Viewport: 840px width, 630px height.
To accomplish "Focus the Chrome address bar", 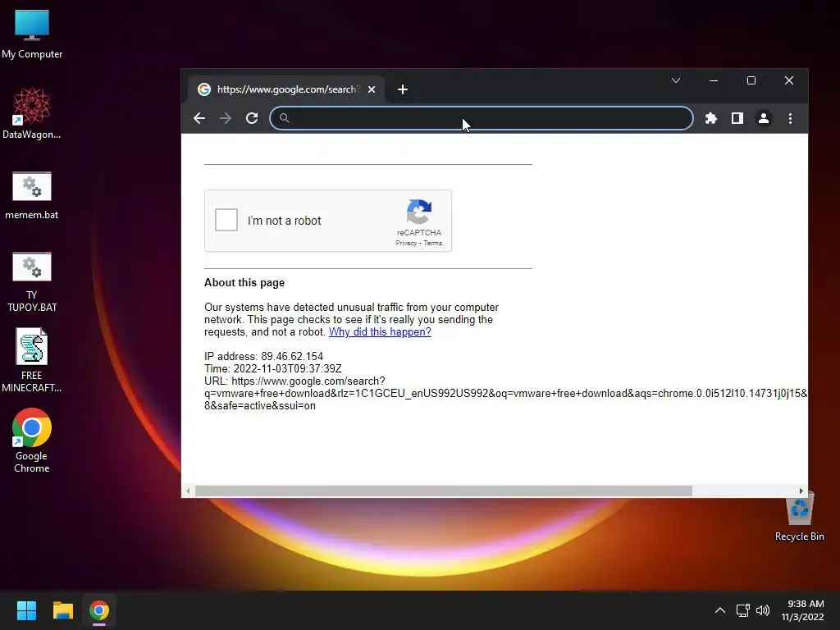I will (481, 118).
